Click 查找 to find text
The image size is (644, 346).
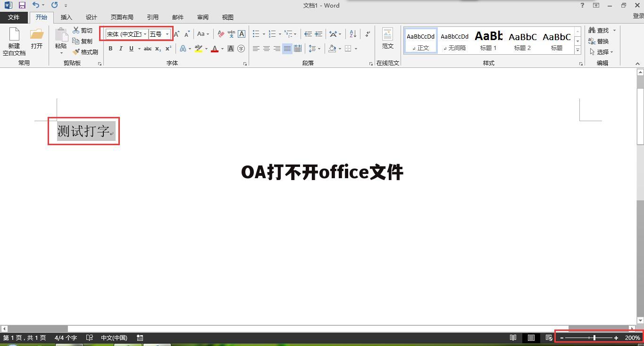tap(598, 30)
